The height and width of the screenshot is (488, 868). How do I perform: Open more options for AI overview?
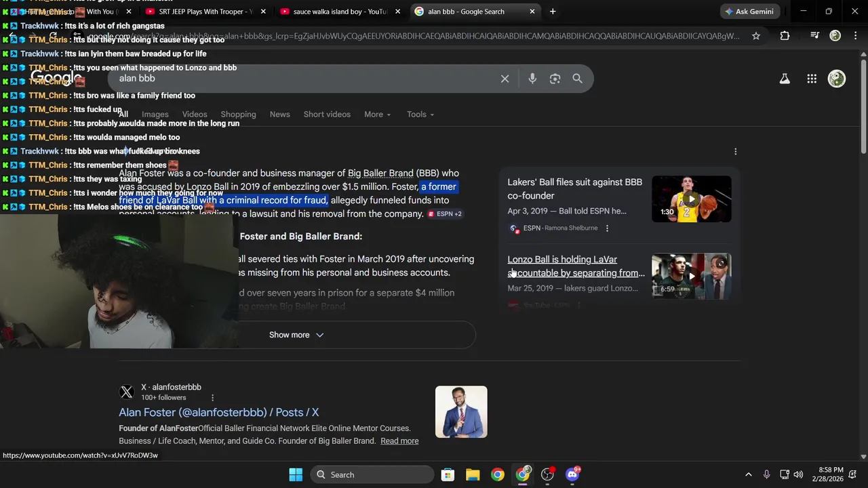pos(735,152)
